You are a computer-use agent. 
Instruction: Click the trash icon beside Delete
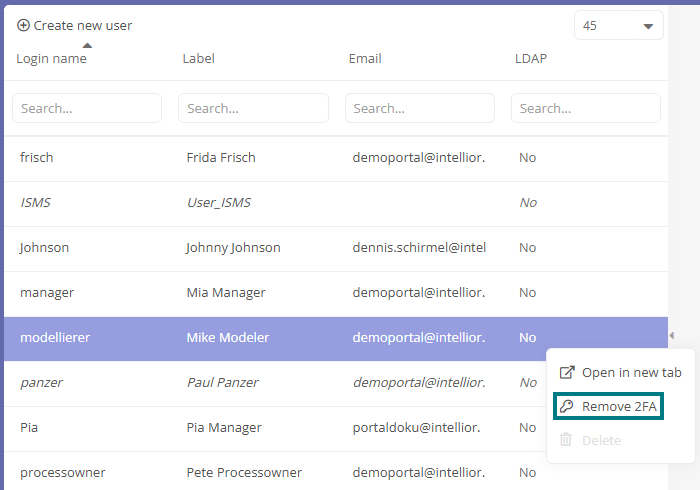point(566,440)
